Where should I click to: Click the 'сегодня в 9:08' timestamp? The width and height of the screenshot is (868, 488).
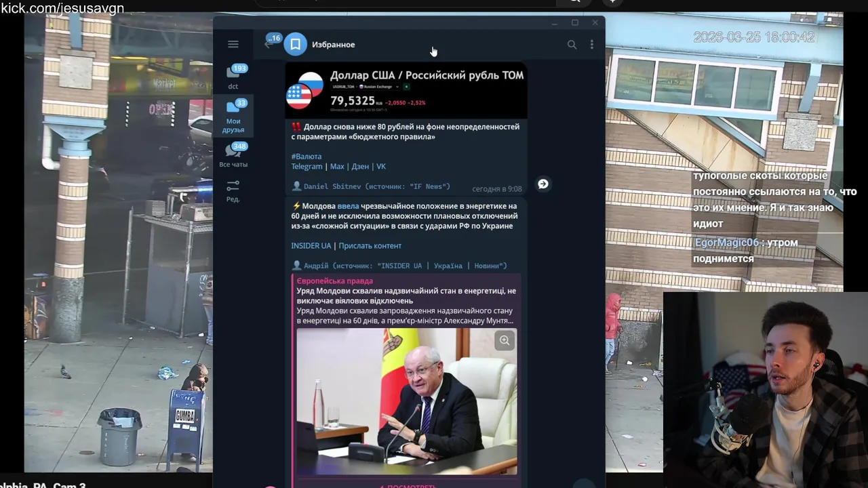[x=497, y=189]
